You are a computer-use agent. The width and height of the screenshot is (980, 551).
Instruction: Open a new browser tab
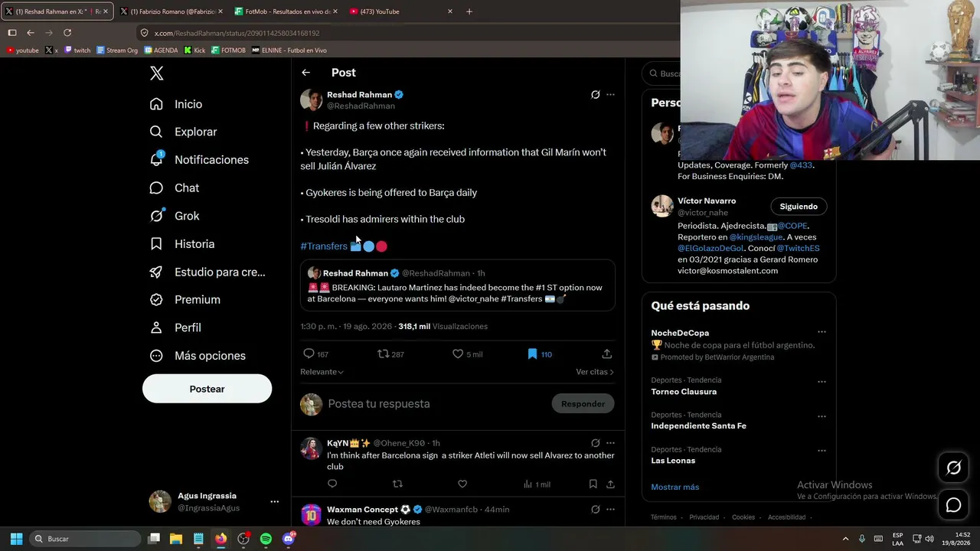coord(469,11)
